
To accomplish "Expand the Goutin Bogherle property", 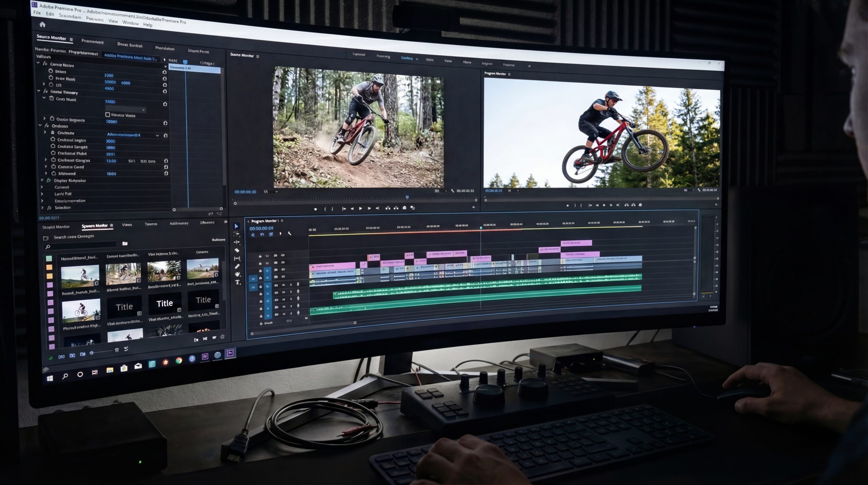I will [44, 118].
